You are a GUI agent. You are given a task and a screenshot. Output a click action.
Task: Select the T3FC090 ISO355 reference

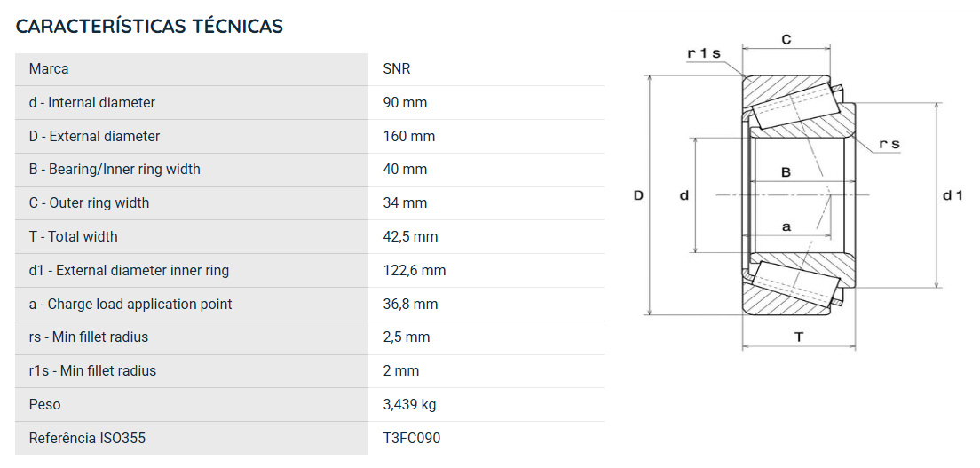coord(412,438)
